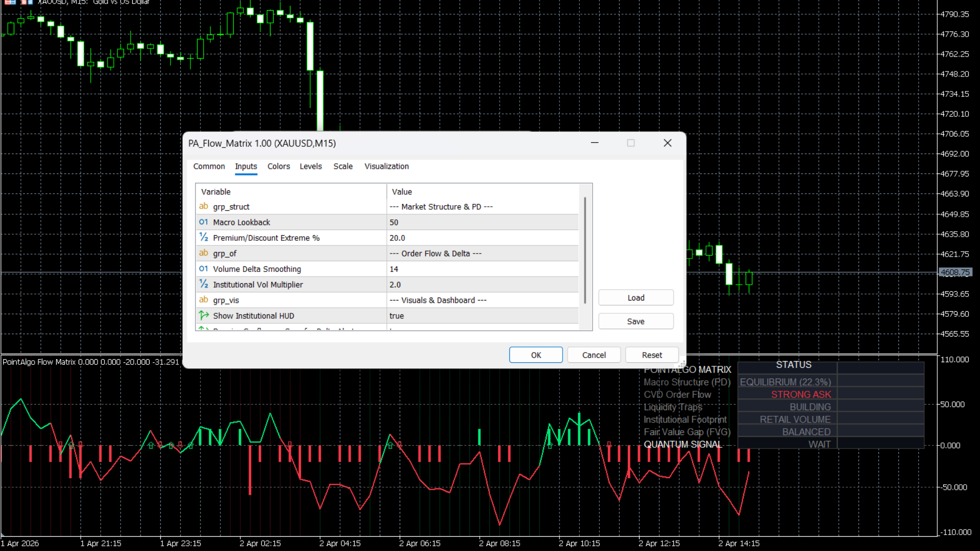
Task: Select the "01" integer icon beside Macro Lookback
Action: coord(204,222)
